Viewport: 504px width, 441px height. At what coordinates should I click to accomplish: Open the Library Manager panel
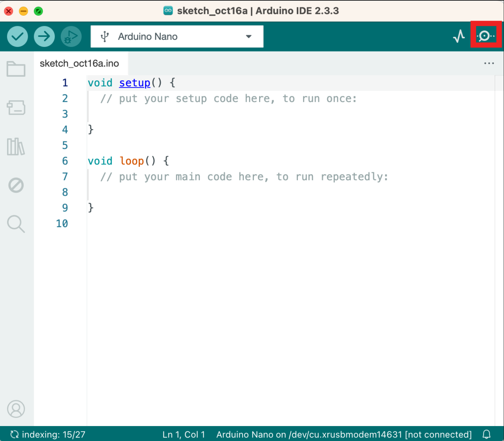16,146
